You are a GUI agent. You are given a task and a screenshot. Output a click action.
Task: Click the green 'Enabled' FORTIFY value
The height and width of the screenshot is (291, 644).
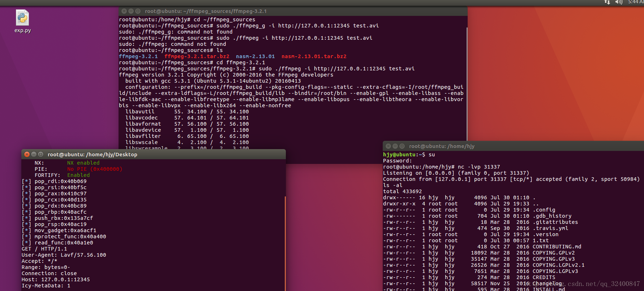78,175
